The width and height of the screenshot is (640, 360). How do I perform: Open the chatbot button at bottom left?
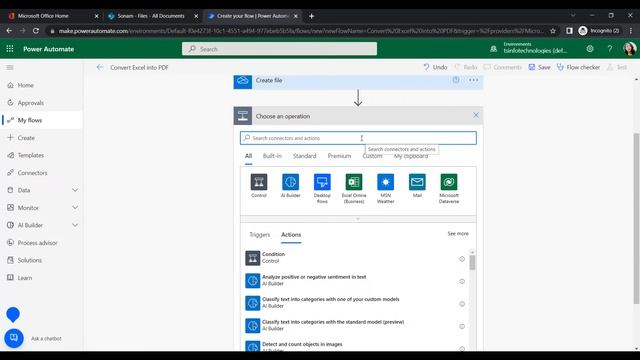click(14, 338)
